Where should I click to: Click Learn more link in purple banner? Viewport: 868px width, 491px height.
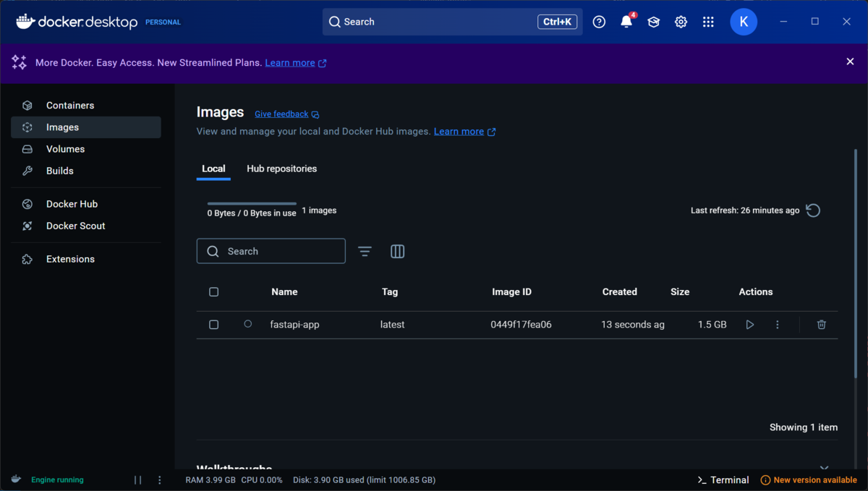290,63
